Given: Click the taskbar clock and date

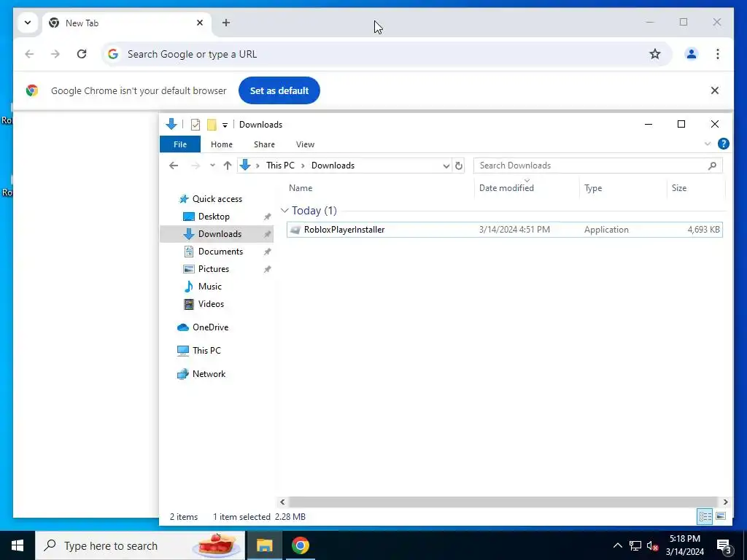Looking at the screenshot, I should click(684, 545).
